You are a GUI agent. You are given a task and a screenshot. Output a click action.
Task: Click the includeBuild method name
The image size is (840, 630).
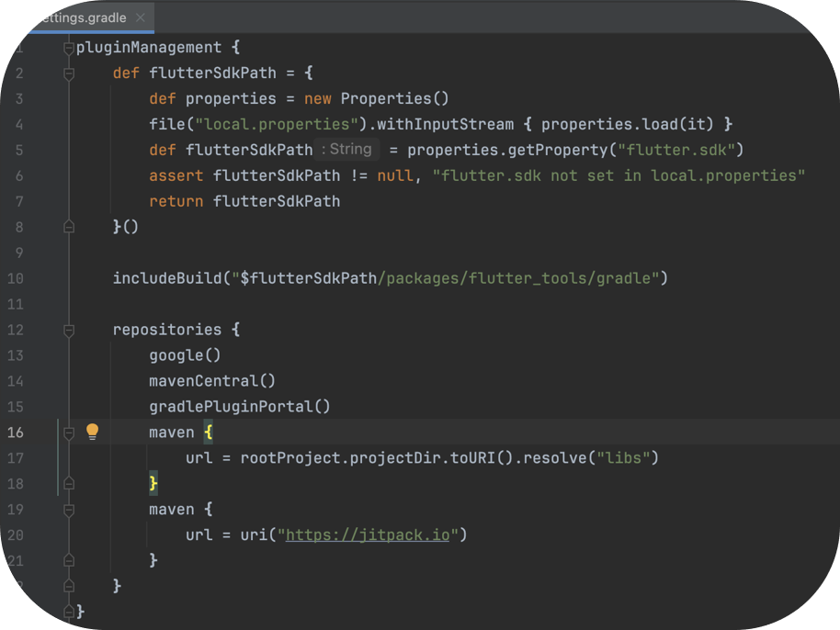165,278
